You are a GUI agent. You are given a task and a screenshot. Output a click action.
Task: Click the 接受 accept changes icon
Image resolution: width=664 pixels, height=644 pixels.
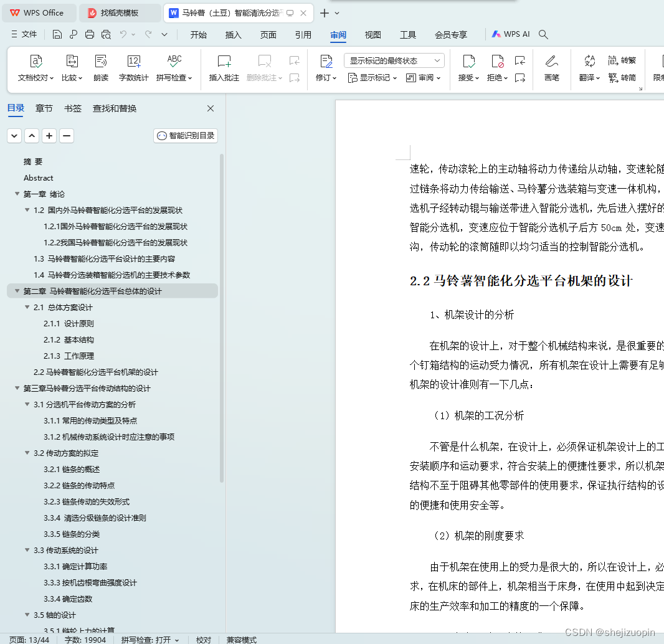[x=469, y=62]
